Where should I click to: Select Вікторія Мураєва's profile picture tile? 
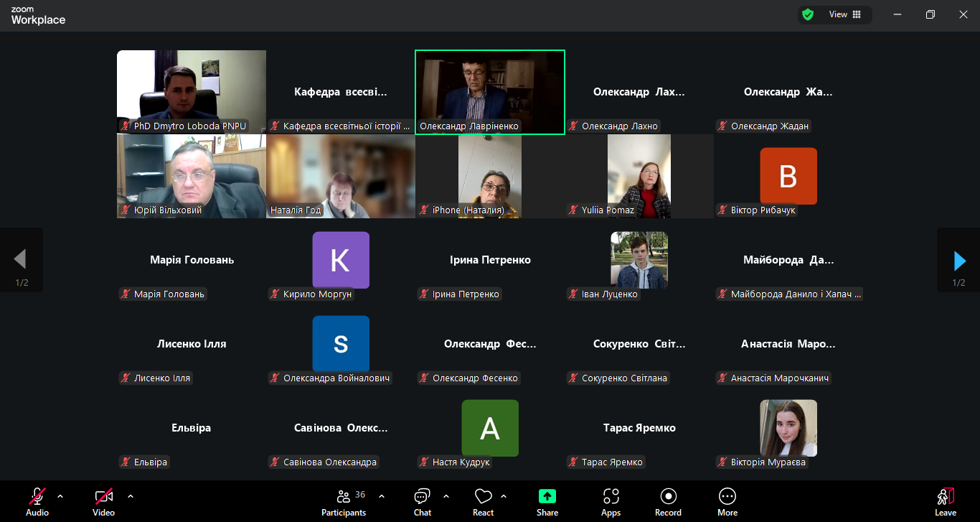(x=788, y=428)
